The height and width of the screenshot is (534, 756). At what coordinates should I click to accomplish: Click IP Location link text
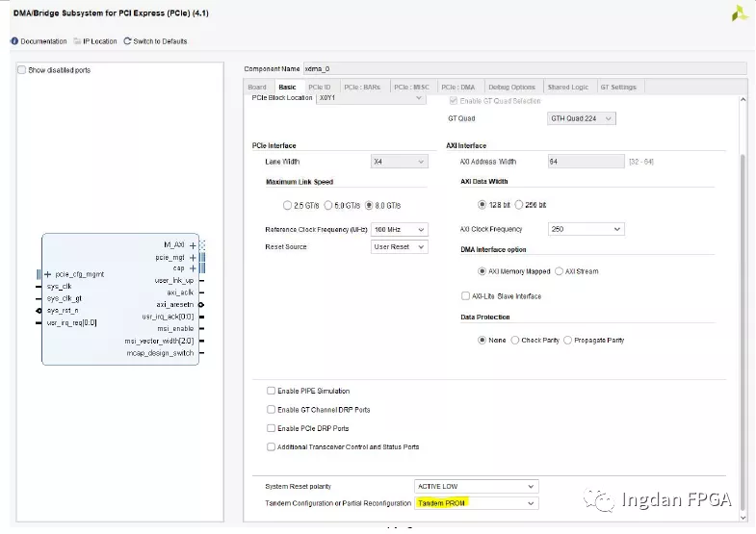click(100, 41)
